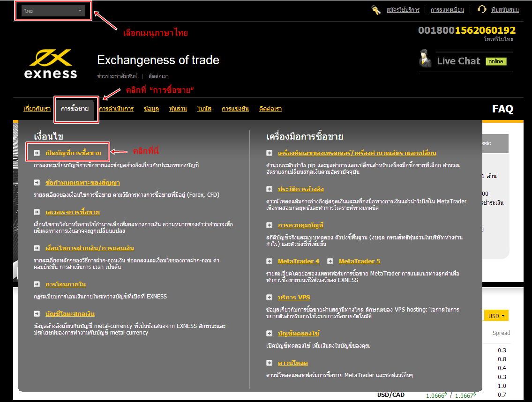Start a Live Chat session

pyautogui.click(x=459, y=61)
